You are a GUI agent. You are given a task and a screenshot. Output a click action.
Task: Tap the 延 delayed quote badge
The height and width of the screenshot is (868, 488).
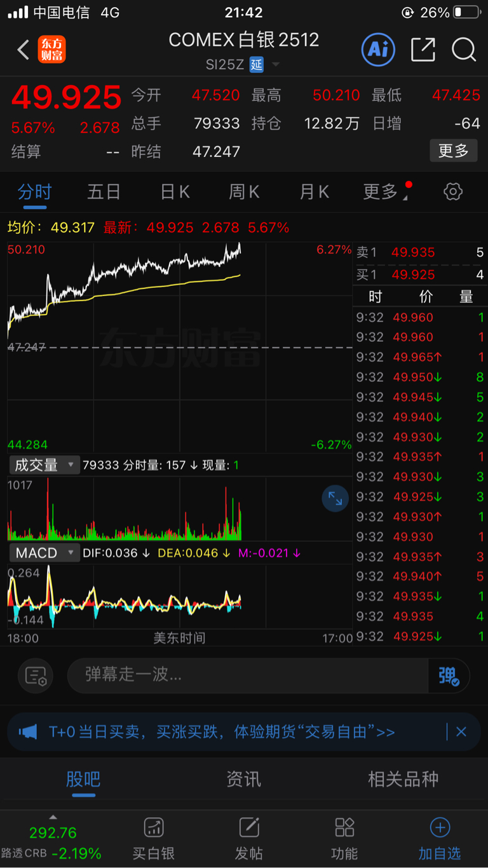tap(256, 64)
